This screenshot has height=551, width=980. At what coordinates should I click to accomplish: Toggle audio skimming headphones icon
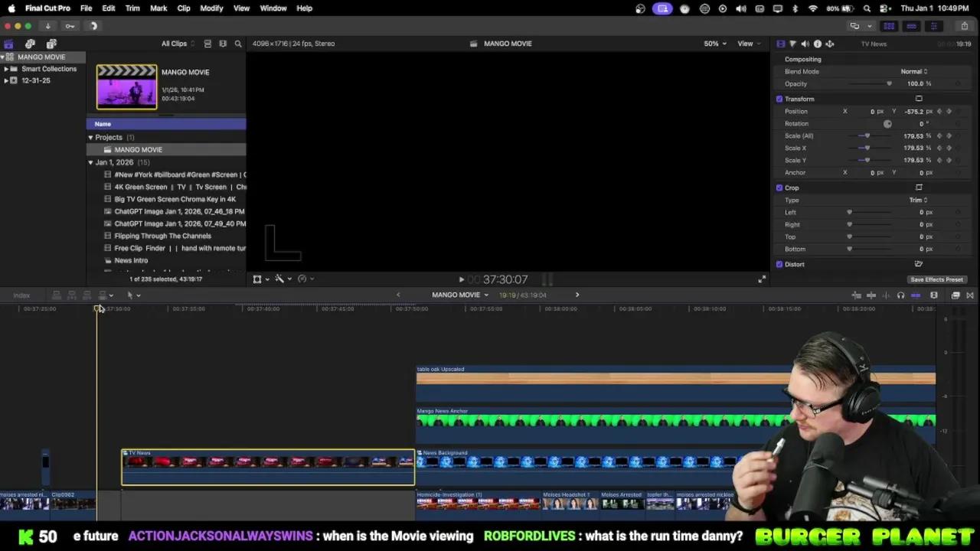[x=900, y=295]
